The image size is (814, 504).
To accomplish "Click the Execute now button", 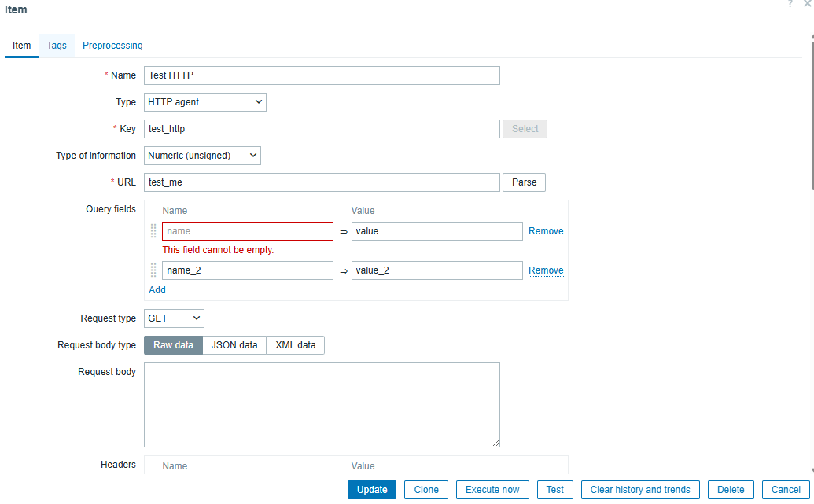I will [x=492, y=490].
